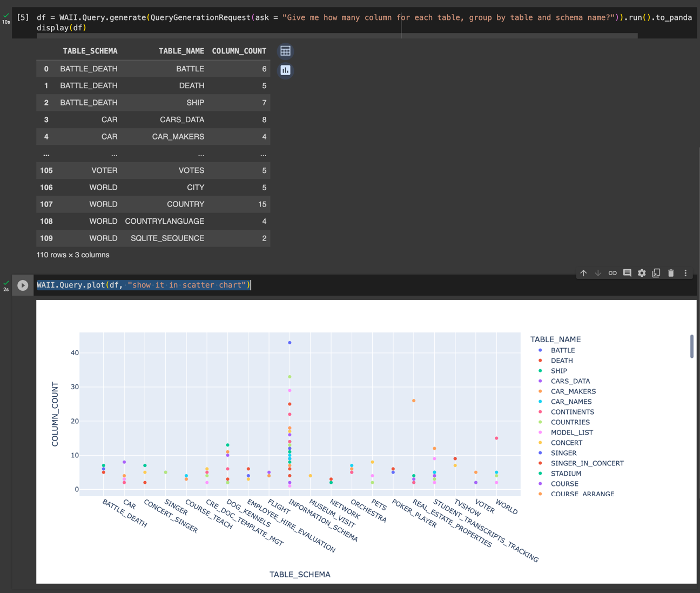The height and width of the screenshot is (593, 700).
Task: Click the TABLE_NAME legend title
Action: coord(555,339)
